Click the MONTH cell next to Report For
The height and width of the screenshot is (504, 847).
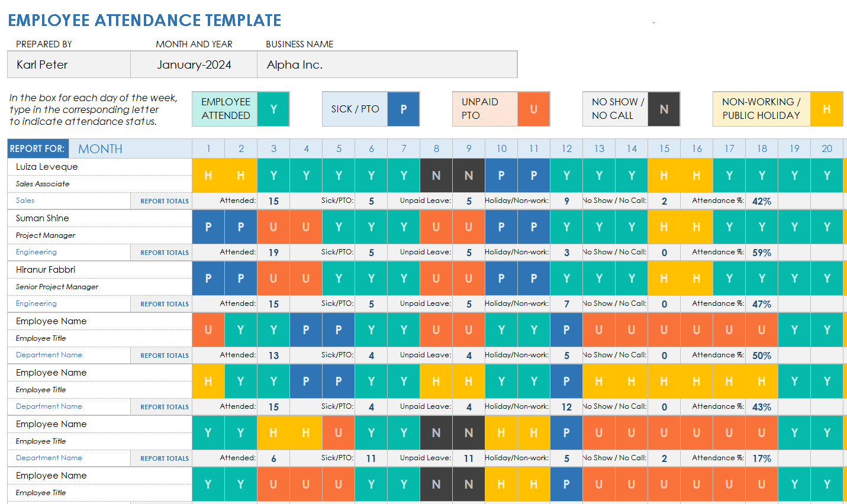coord(130,148)
